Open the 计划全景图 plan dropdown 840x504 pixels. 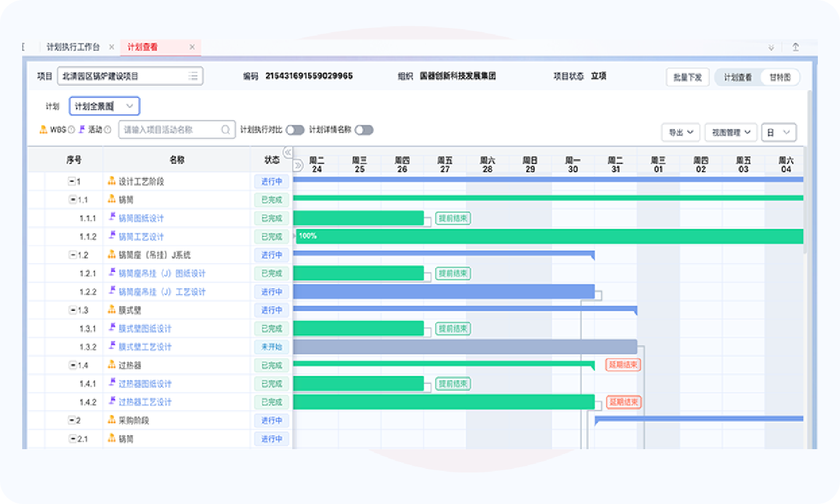click(x=104, y=106)
